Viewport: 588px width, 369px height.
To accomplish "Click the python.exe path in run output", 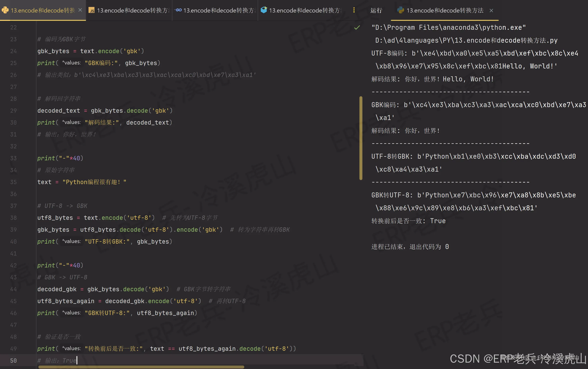I will [448, 27].
